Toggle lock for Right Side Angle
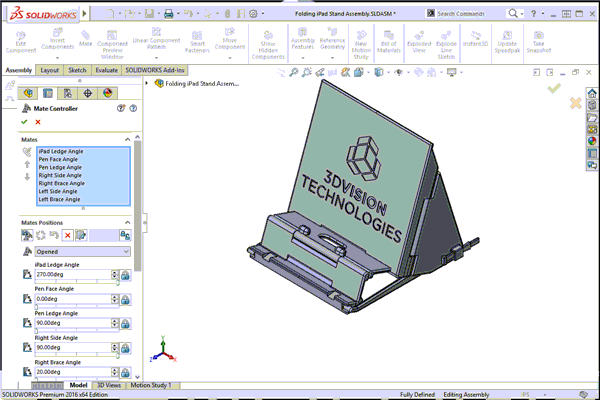Viewport: 600px width, 400px height. coord(126,347)
